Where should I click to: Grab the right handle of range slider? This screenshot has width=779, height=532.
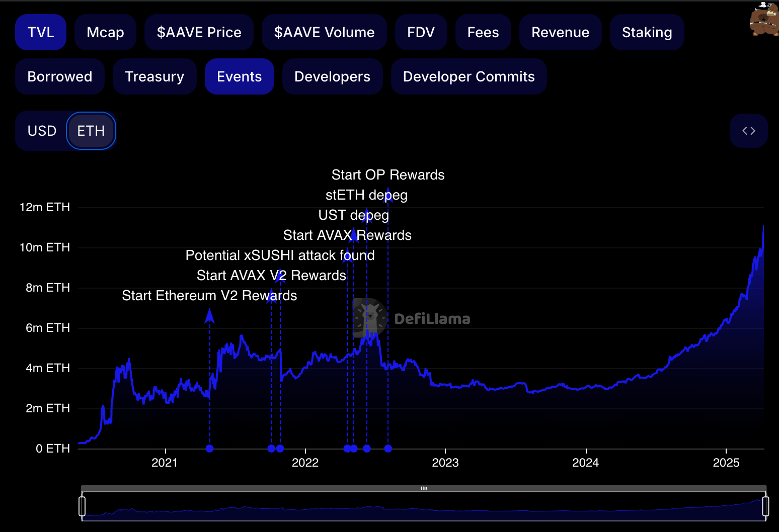(x=765, y=506)
